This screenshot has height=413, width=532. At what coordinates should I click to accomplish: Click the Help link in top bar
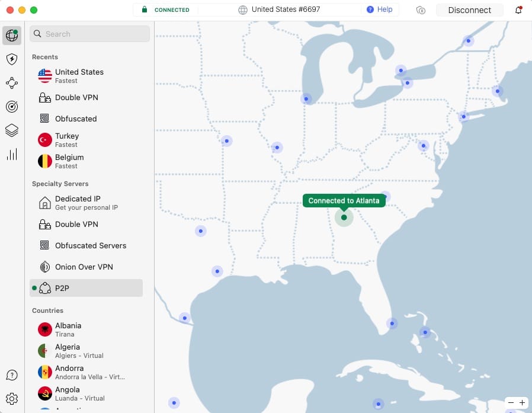click(380, 9)
